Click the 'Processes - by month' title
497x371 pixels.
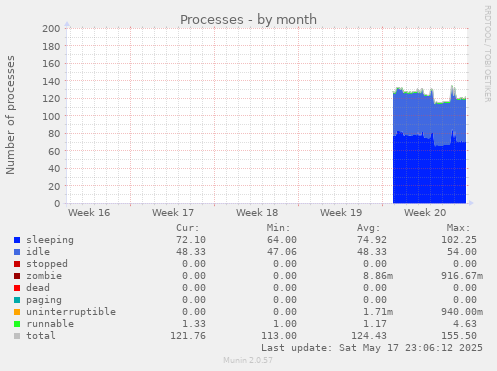[x=248, y=20]
